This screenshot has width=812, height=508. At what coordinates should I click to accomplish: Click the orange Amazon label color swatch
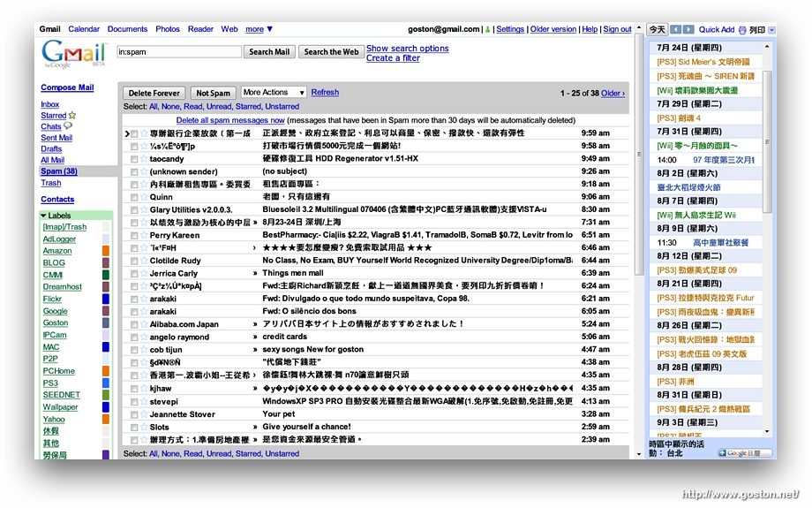coord(106,251)
